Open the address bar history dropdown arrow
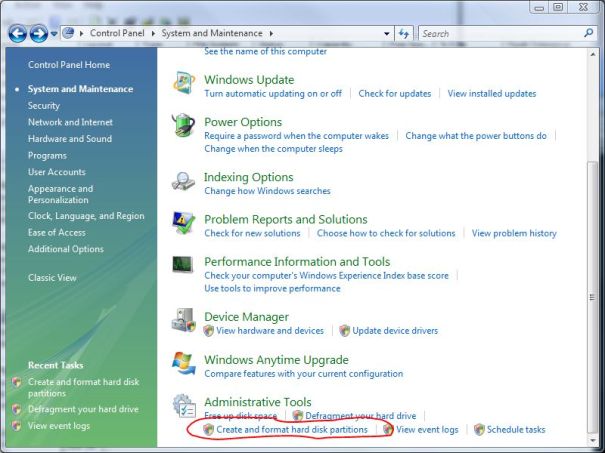605x453 pixels. coord(387,33)
